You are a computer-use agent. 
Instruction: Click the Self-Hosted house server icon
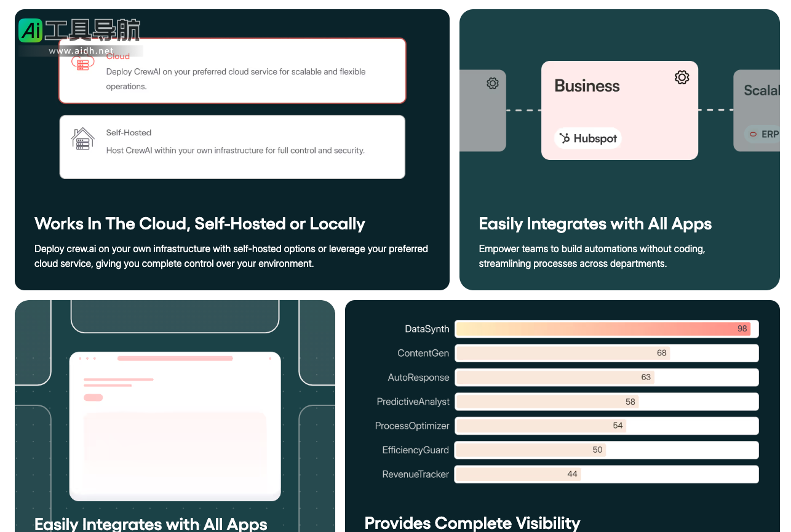tap(83, 140)
